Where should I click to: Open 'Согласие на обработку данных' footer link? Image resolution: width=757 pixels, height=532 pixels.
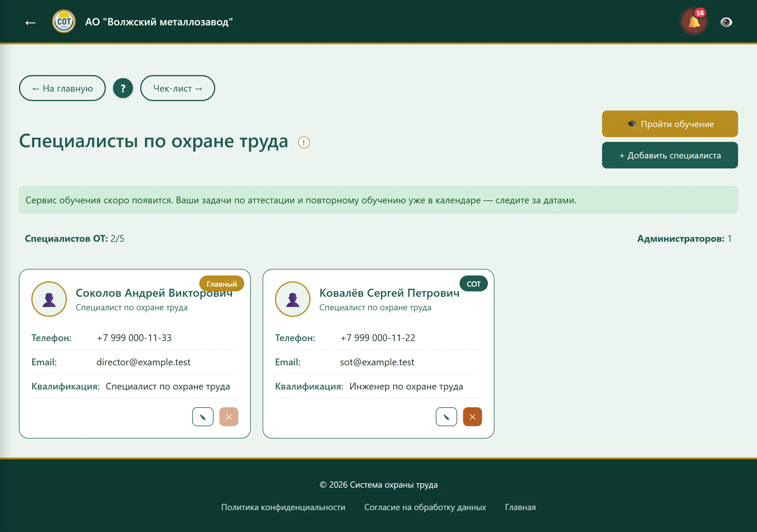click(x=425, y=507)
